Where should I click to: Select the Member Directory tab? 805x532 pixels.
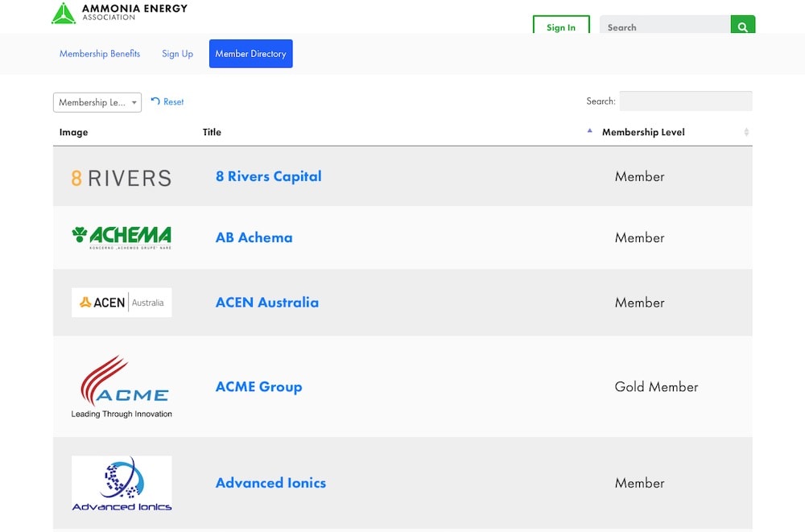[x=250, y=53]
